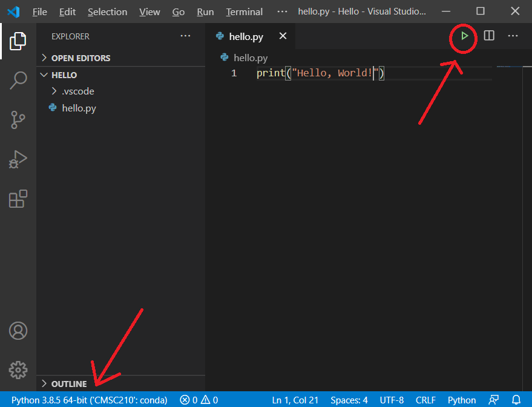Viewport: 532px width, 407px height.
Task: Select the hello.py editor tab
Action: [250, 36]
